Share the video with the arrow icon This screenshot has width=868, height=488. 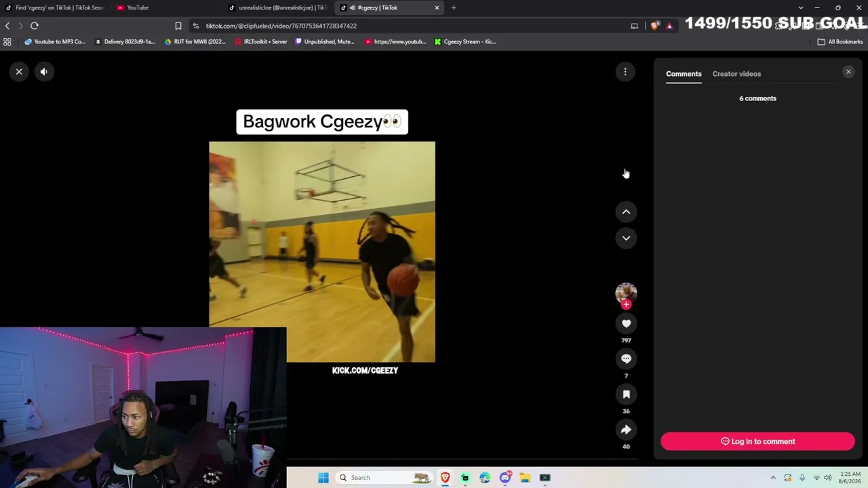coord(626,429)
